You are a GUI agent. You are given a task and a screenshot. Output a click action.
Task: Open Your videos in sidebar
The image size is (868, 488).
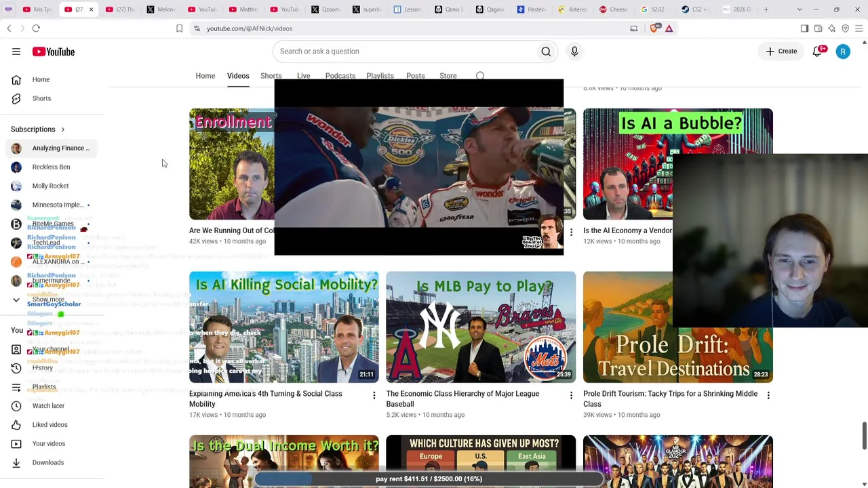(x=49, y=444)
